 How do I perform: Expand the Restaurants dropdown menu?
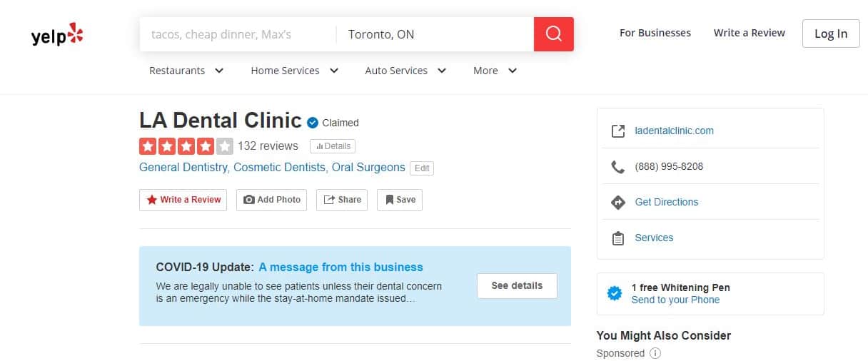pyautogui.click(x=186, y=71)
